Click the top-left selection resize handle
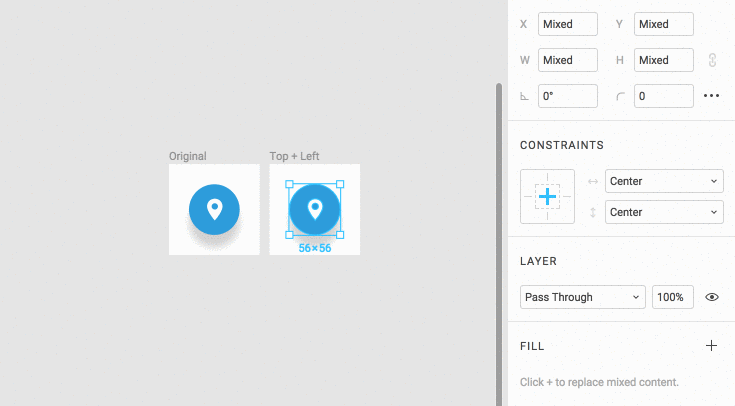735x406 pixels. point(289,184)
